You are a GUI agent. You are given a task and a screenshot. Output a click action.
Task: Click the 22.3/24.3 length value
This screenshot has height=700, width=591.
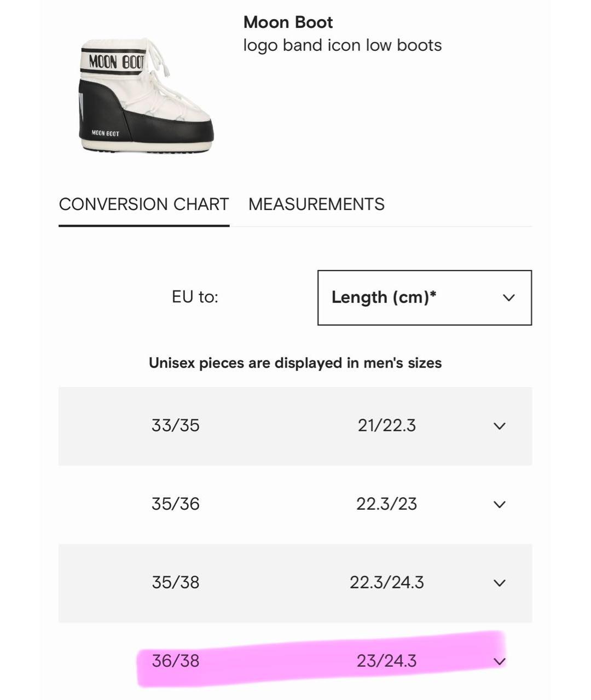pyautogui.click(x=386, y=582)
